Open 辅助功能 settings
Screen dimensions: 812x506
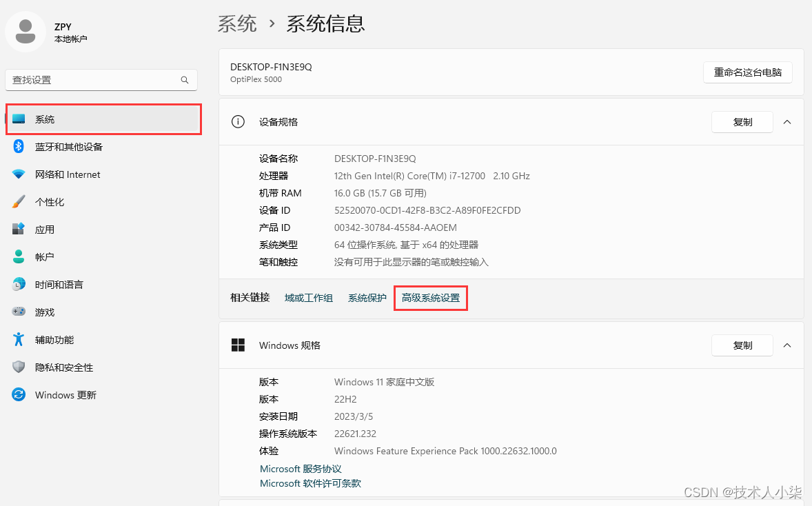point(103,340)
